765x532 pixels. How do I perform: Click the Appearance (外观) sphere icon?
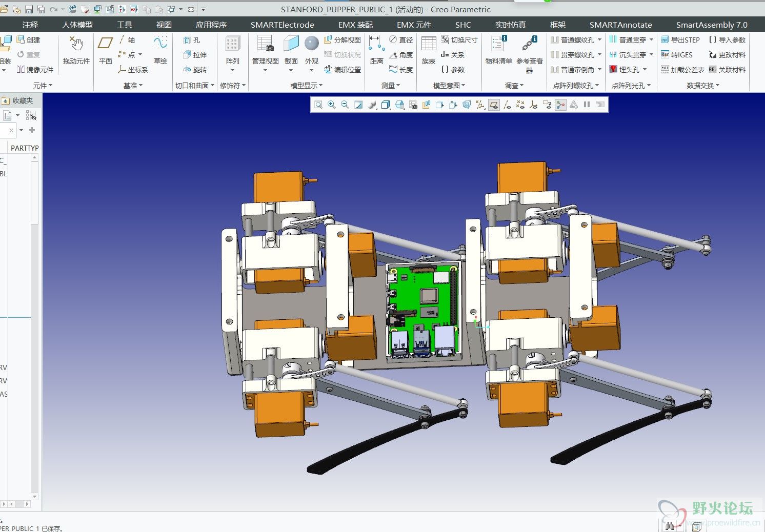312,44
